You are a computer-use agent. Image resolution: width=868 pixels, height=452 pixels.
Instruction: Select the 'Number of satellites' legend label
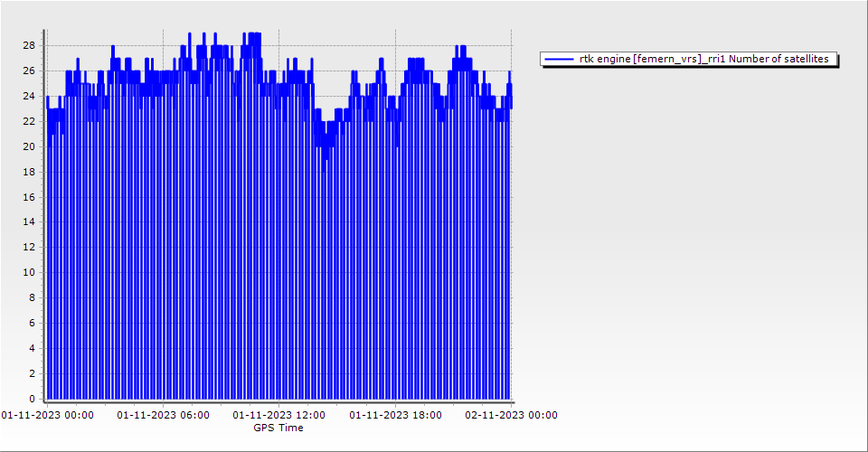point(703,59)
